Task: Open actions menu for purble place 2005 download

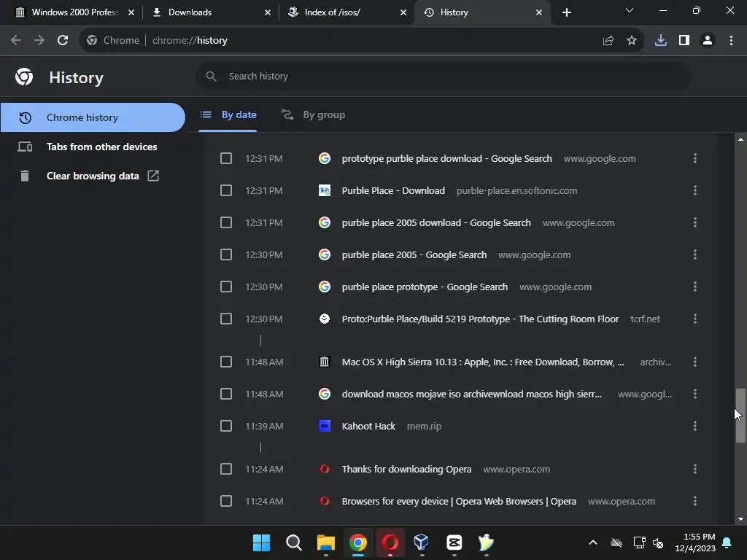Action: tap(695, 222)
